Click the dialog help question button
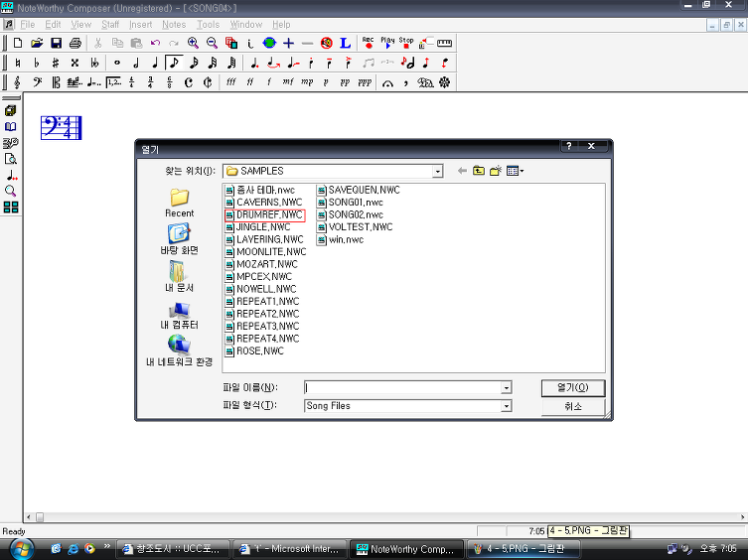The width and height of the screenshot is (748, 560). coord(568,146)
